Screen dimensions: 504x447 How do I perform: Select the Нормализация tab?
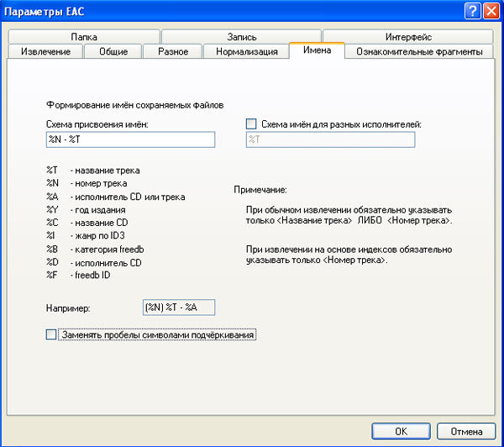246,52
